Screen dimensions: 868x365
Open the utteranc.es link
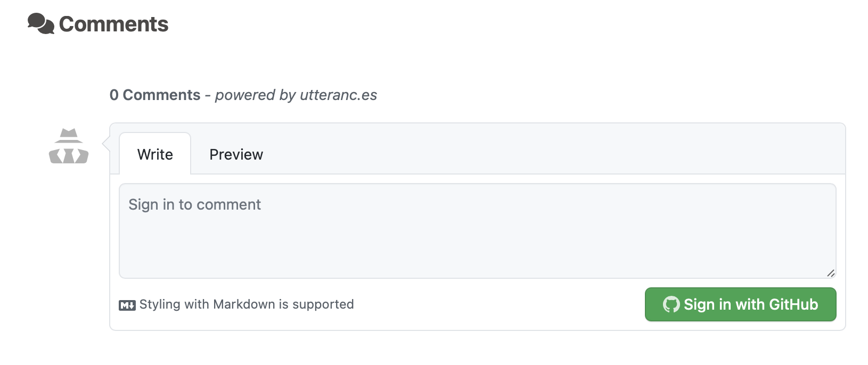pyautogui.click(x=339, y=95)
